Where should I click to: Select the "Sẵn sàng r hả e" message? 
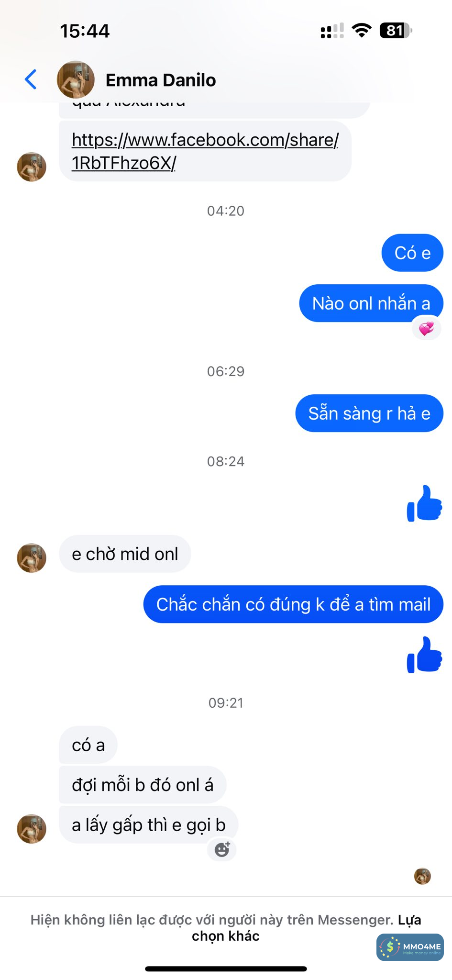pyautogui.click(x=369, y=413)
